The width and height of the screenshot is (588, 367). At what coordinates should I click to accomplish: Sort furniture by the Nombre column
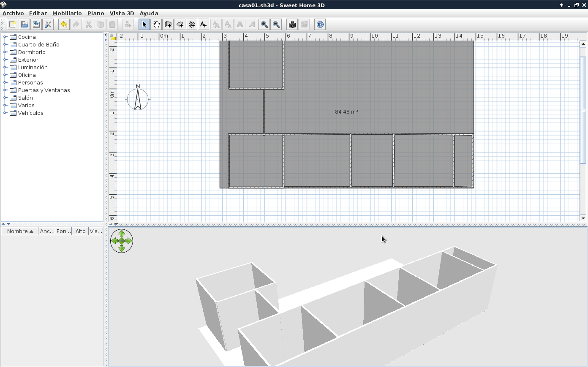pyautogui.click(x=19, y=231)
